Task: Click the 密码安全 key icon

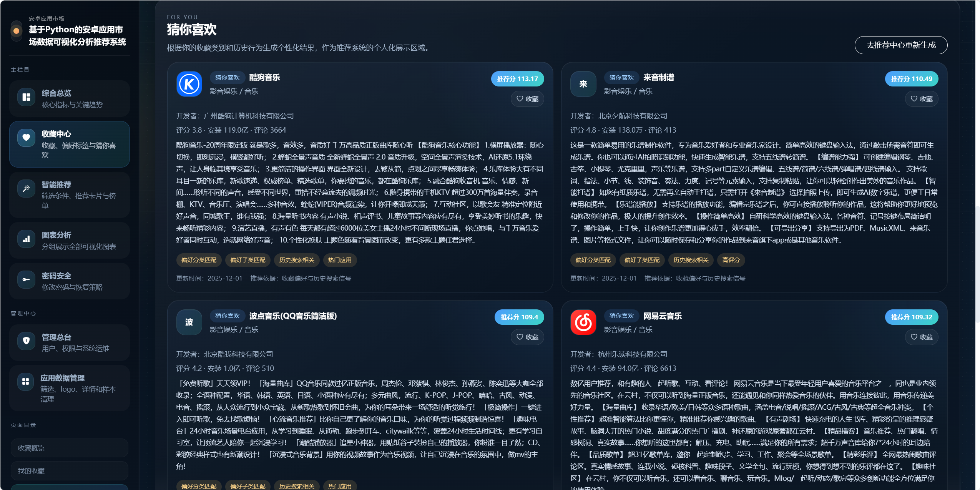Action: (26, 279)
